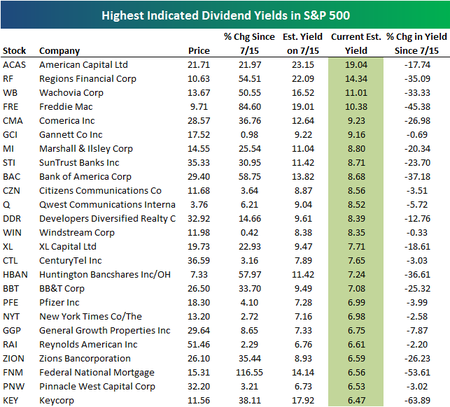Click the -63.89 yield change value
Viewport: 450px width, 407px height.
(417, 401)
